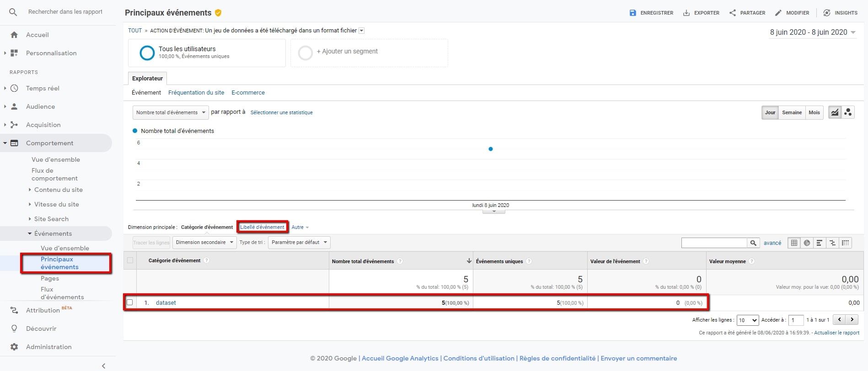Select the data table view icon

click(794, 243)
